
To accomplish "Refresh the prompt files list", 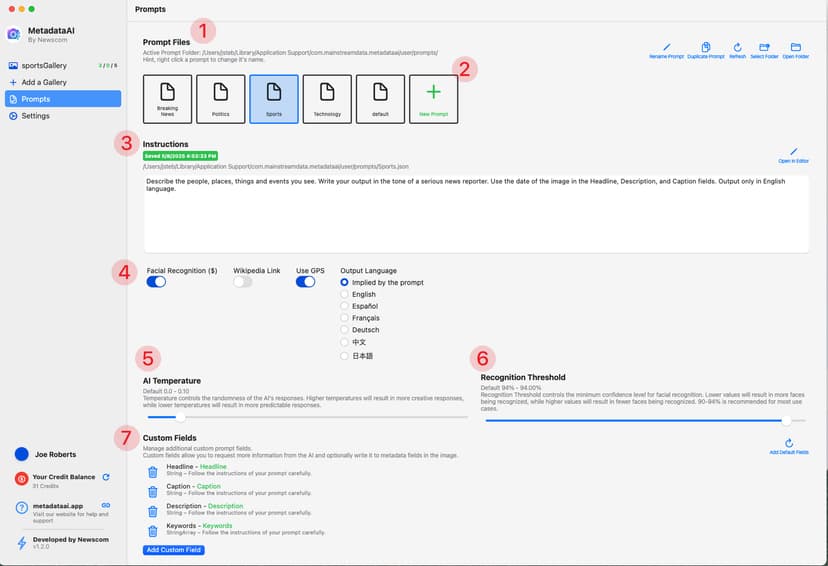I will pos(737,47).
